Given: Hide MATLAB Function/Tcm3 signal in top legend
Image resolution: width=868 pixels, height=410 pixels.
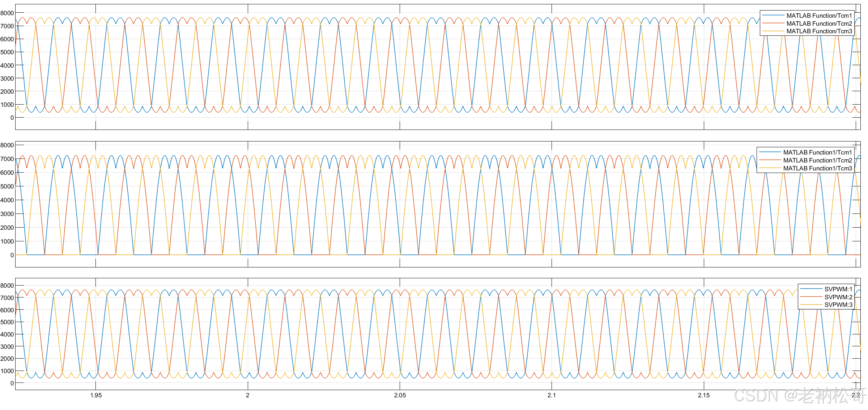Looking at the screenshot, I should (x=819, y=31).
